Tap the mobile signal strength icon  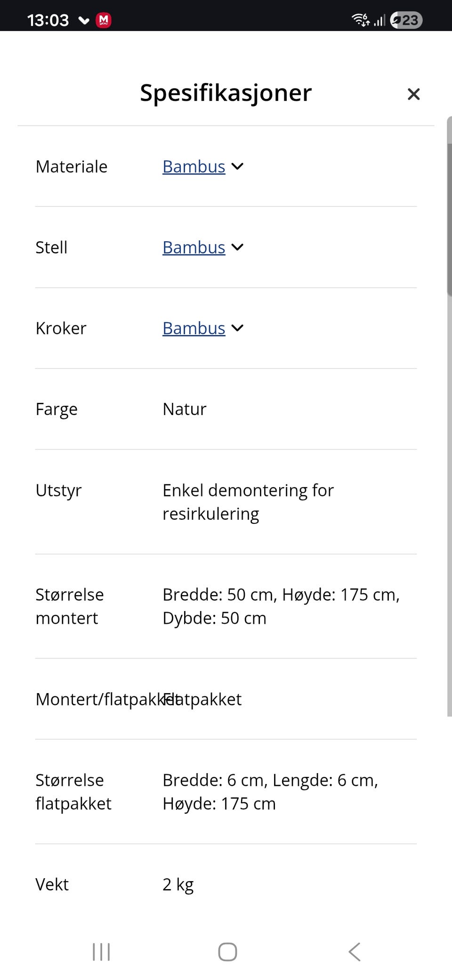click(x=380, y=20)
